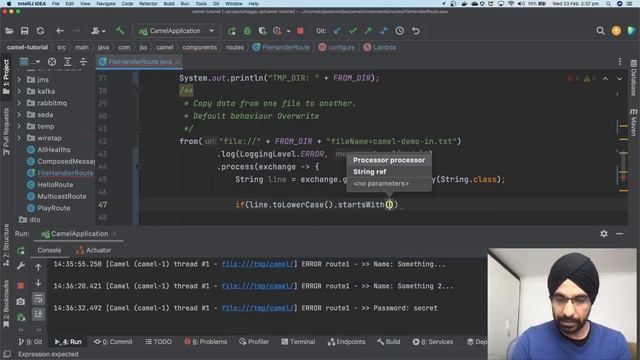
Task: Expand the wiretap folder
Action: tap(19, 138)
